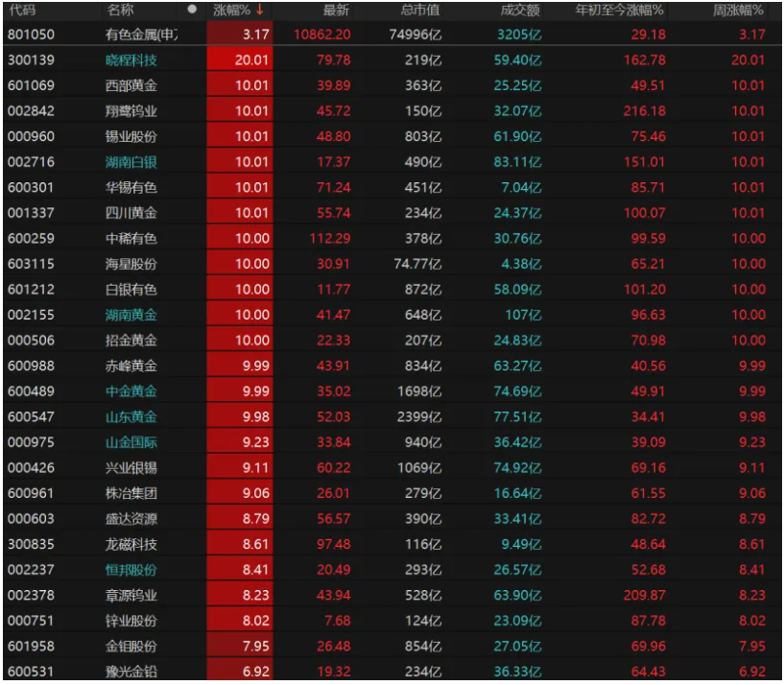
Task: Select the 湖南白银 stock name
Action: tap(131, 162)
